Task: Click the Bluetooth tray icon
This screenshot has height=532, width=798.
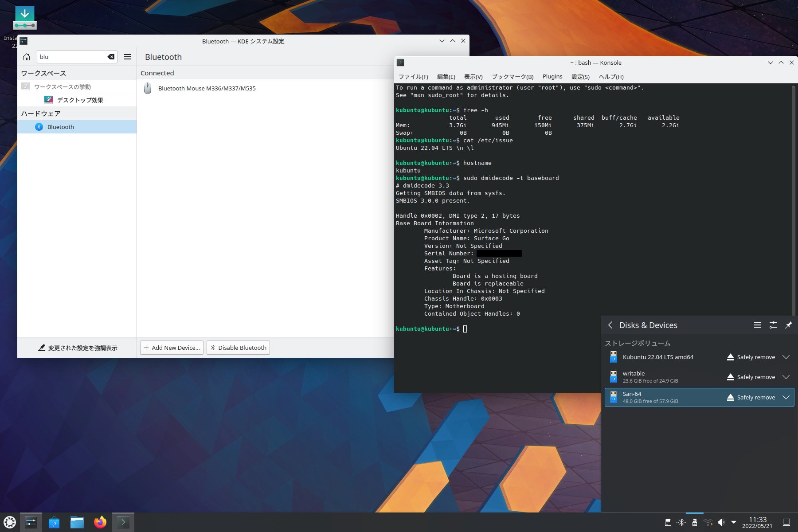Action: 681,522
